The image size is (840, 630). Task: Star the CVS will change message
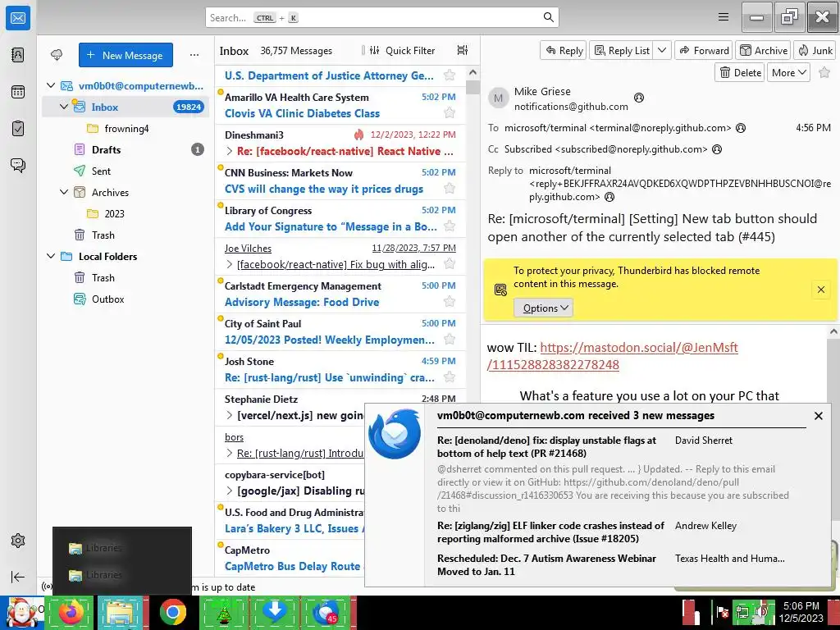[450, 188]
